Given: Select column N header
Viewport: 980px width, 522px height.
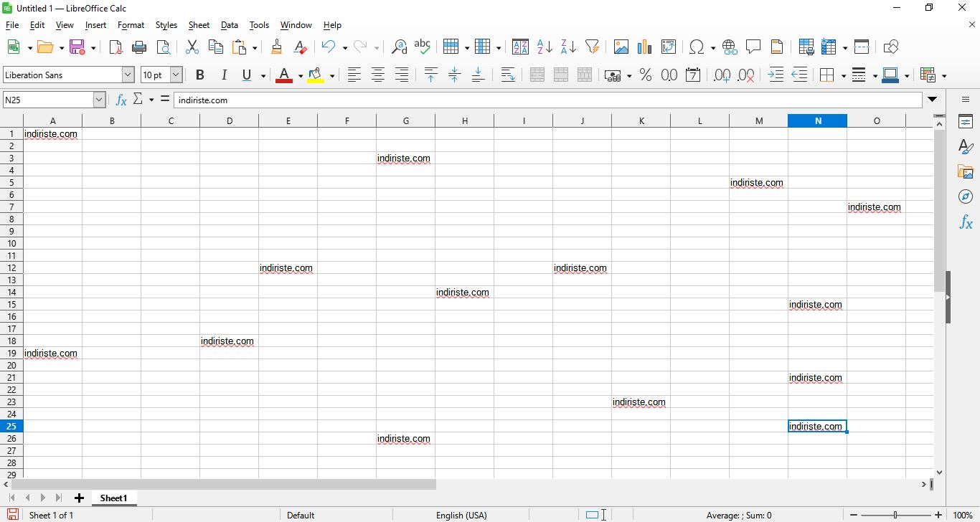Looking at the screenshot, I should coord(817,120).
